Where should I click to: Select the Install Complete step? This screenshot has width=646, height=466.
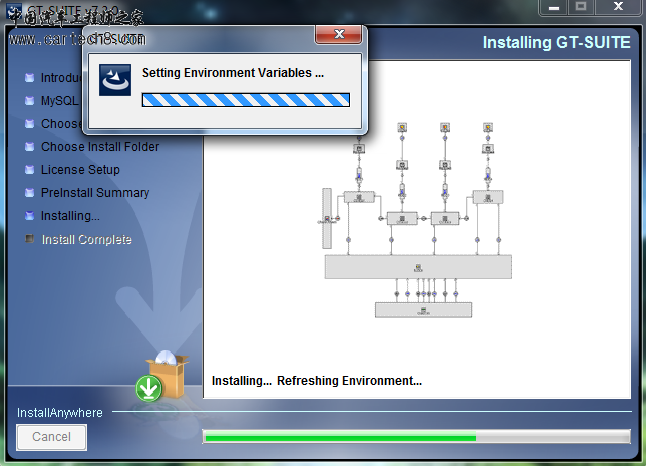[87, 239]
